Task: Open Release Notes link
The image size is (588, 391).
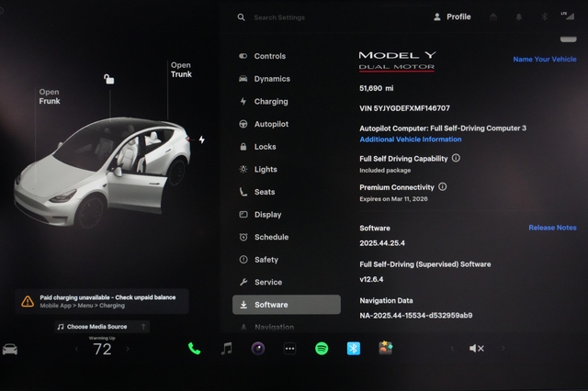Action: [552, 228]
